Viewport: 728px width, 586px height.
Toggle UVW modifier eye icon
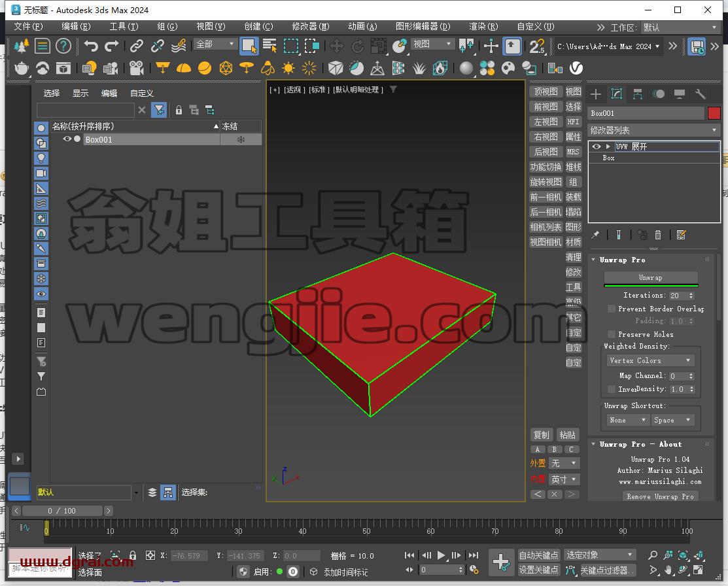pyautogui.click(x=597, y=146)
